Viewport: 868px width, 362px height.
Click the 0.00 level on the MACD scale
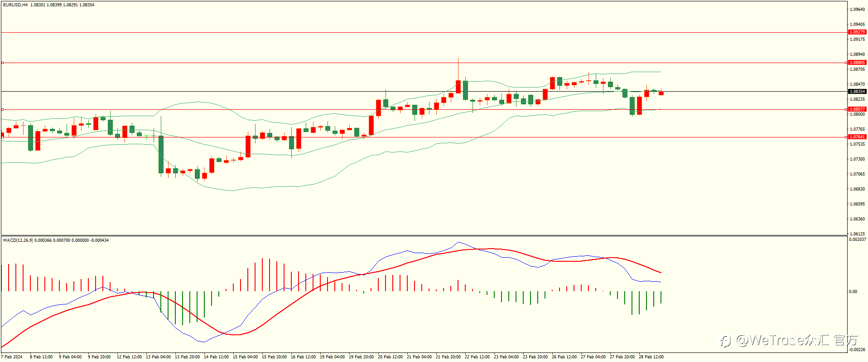point(853,292)
